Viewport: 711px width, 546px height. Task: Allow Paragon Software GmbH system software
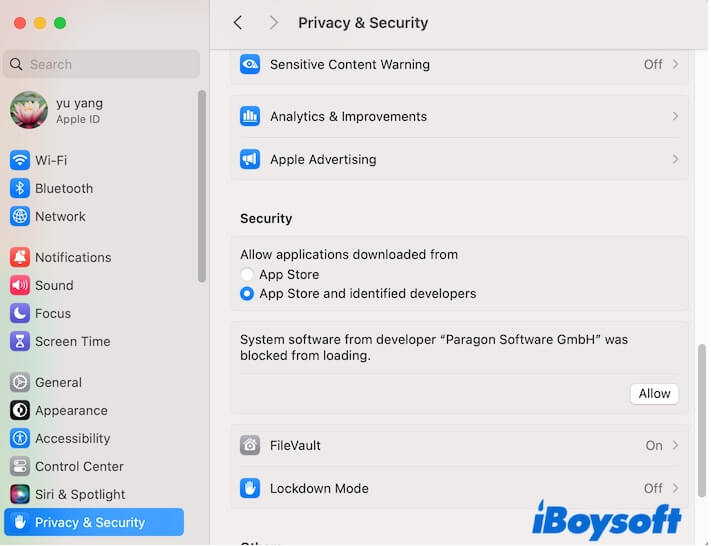tap(654, 394)
